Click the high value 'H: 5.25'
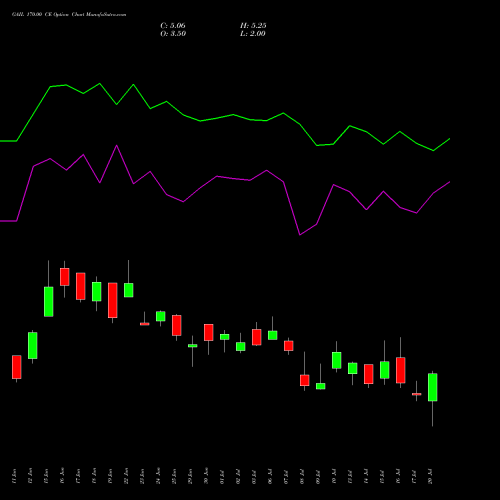The image size is (500, 500). [x=253, y=26]
